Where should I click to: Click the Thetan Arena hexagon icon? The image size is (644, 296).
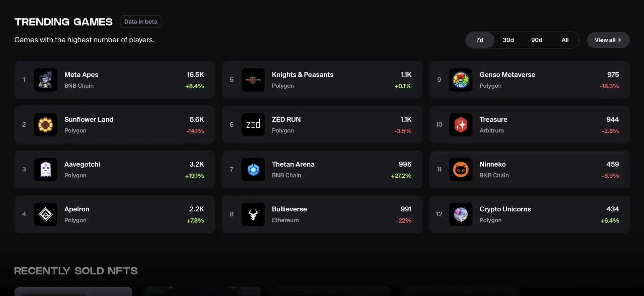pos(253,170)
